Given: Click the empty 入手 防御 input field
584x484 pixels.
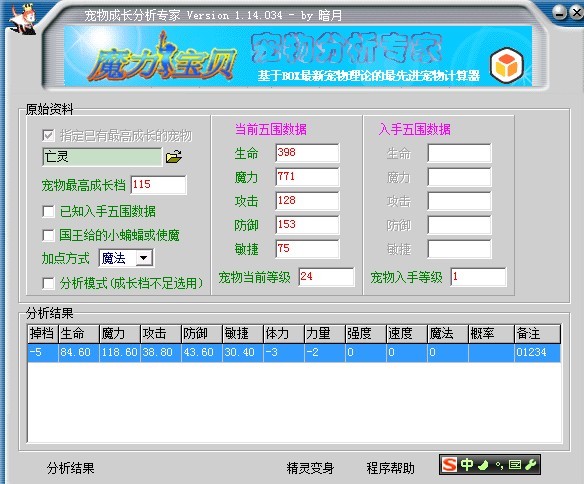Looking at the screenshot, I should point(459,225).
